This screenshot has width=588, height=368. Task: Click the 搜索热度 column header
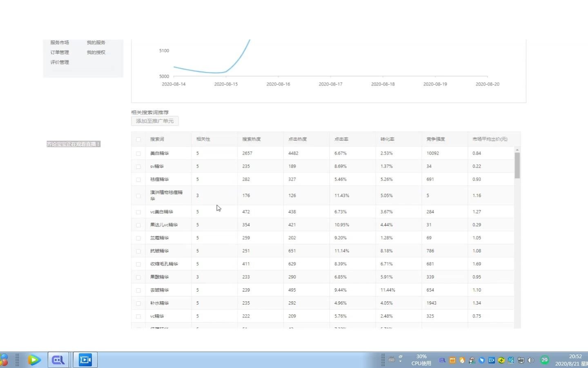point(252,139)
